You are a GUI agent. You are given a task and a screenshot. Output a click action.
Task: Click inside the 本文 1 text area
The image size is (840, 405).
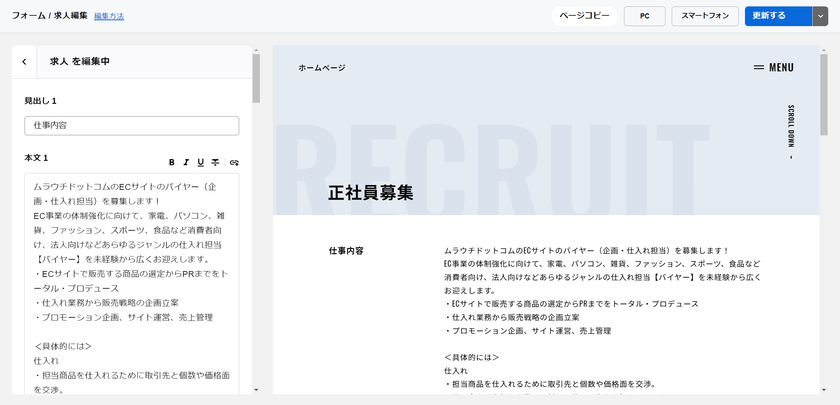click(x=131, y=280)
